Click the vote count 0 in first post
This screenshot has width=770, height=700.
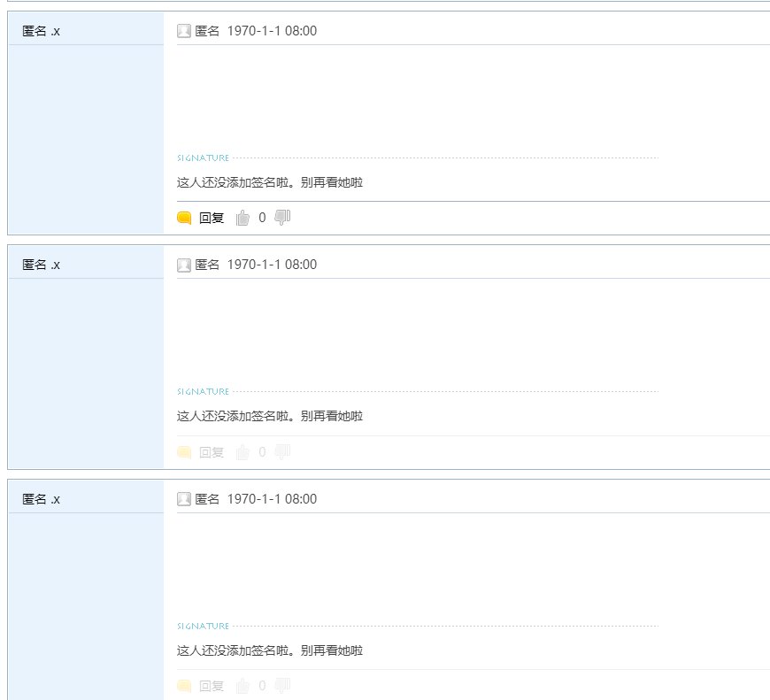point(262,218)
